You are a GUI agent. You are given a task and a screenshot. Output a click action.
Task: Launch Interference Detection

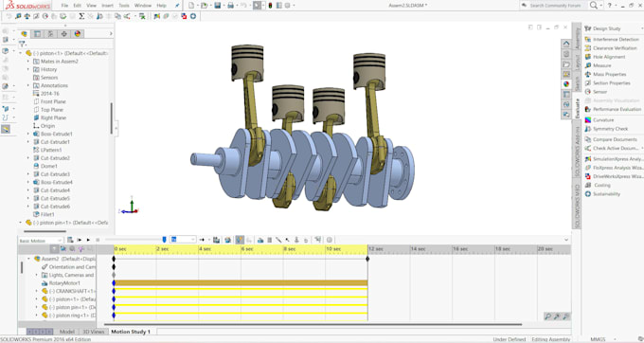coord(612,40)
